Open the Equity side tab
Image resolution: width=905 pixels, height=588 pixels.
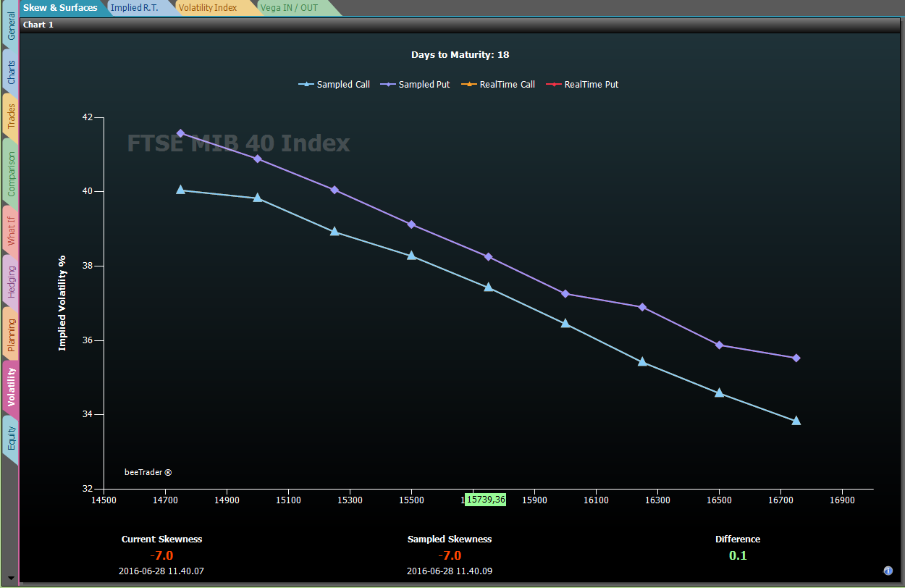10,437
